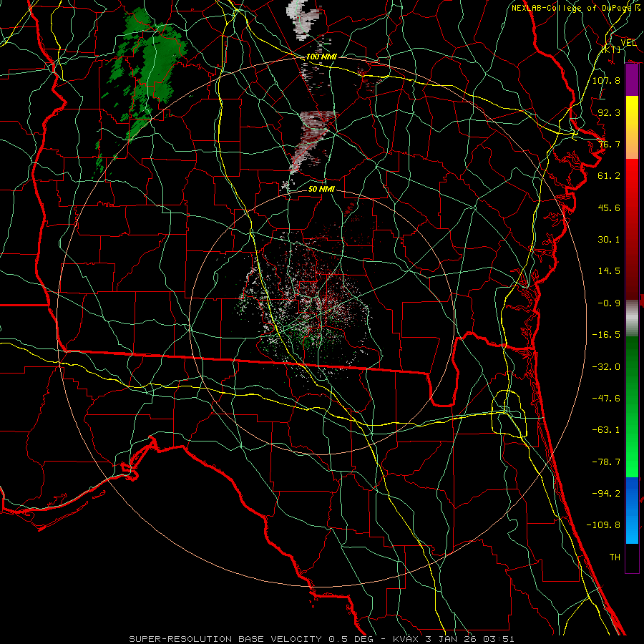
Task: Click the 107.8 legend value
Action: coord(606,80)
